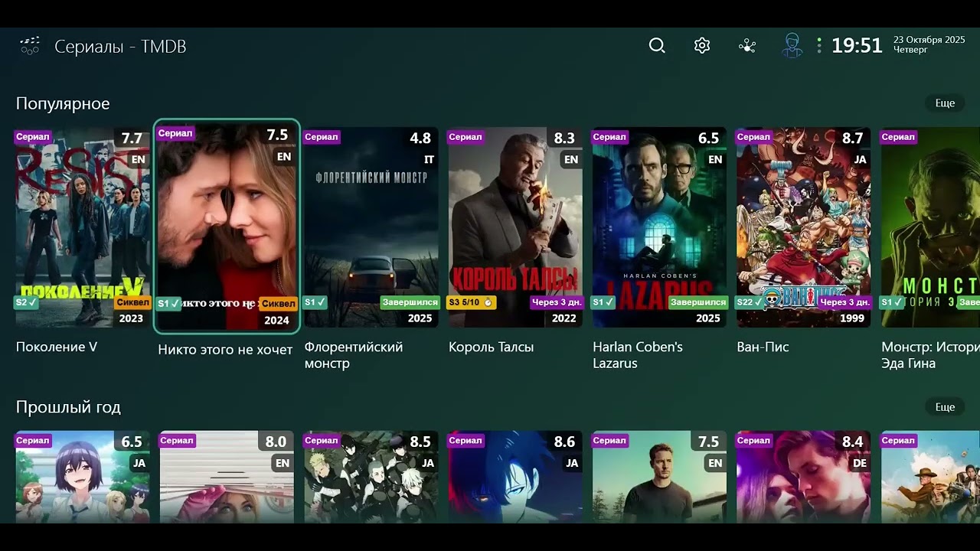Viewport: 980px width, 551px height.
Task: Click the "IT" language badge on Флорентийский монстр
Action: point(429,159)
